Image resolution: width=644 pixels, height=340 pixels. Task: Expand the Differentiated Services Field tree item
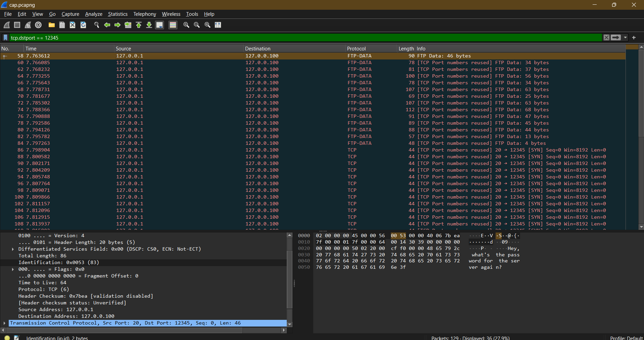[13, 249]
